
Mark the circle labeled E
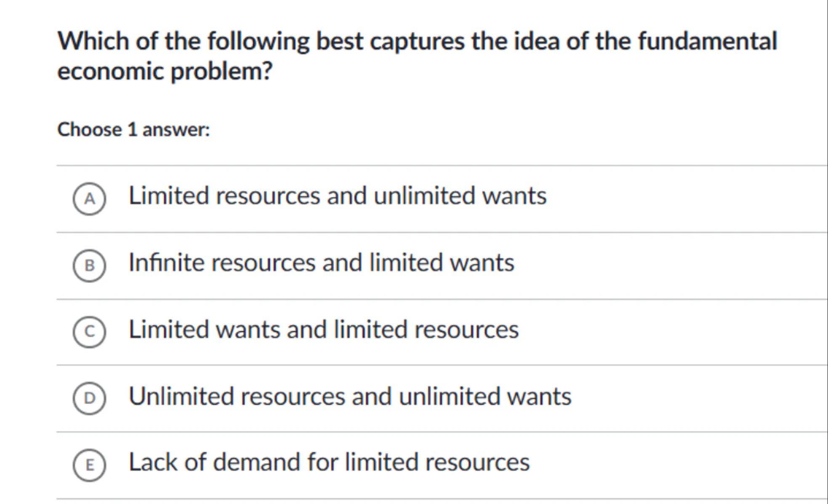coord(89,465)
